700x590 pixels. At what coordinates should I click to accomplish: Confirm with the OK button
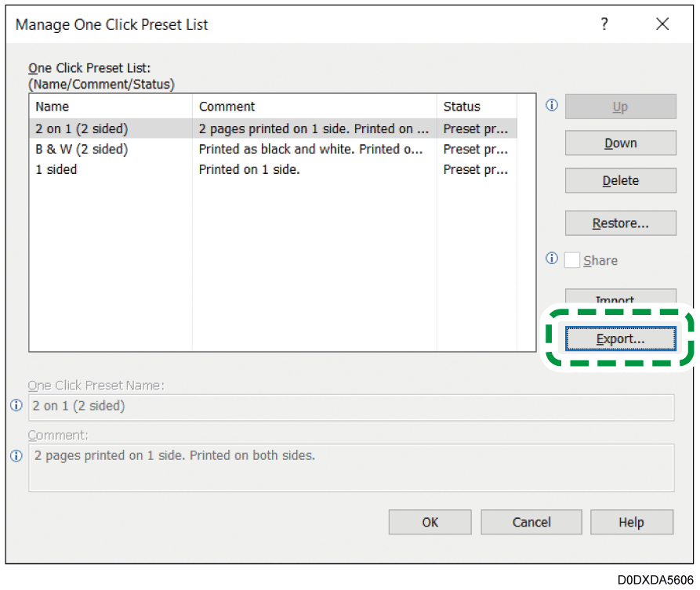(430, 522)
